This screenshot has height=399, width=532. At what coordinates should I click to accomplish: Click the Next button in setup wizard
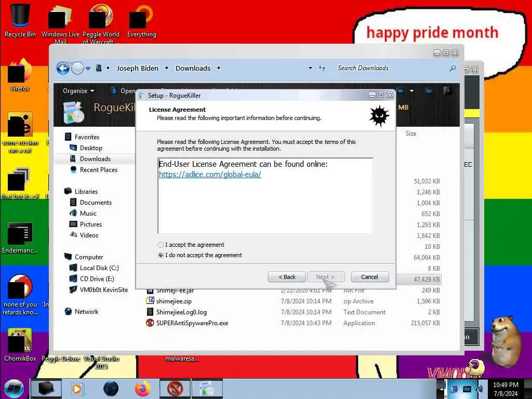326,277
